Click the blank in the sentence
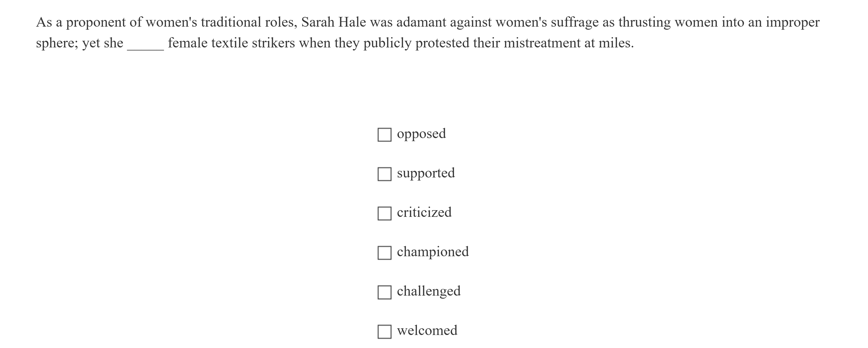Screen dimensions: 868x348 (x=145, y=44)
